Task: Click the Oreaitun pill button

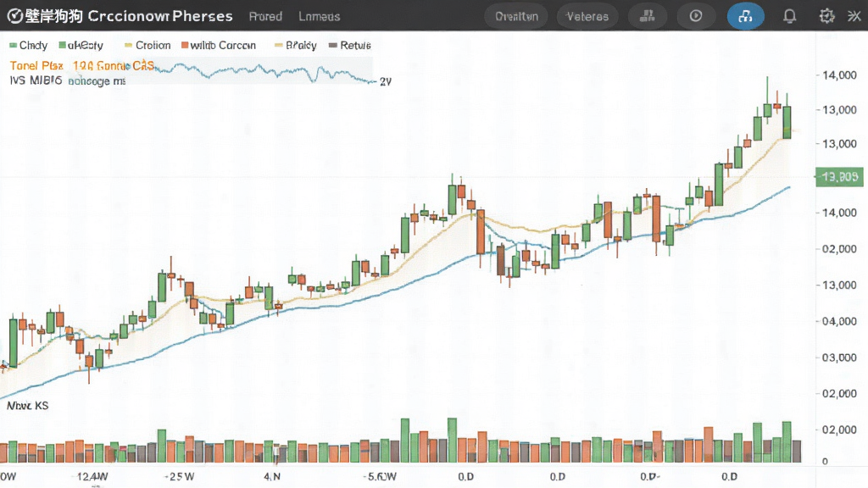Action: [516, 17]
